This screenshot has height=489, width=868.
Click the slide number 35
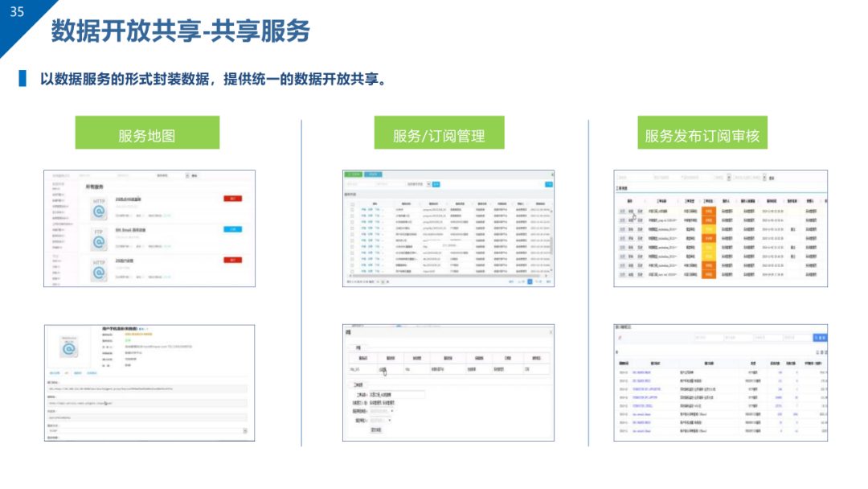click(17, 11)
